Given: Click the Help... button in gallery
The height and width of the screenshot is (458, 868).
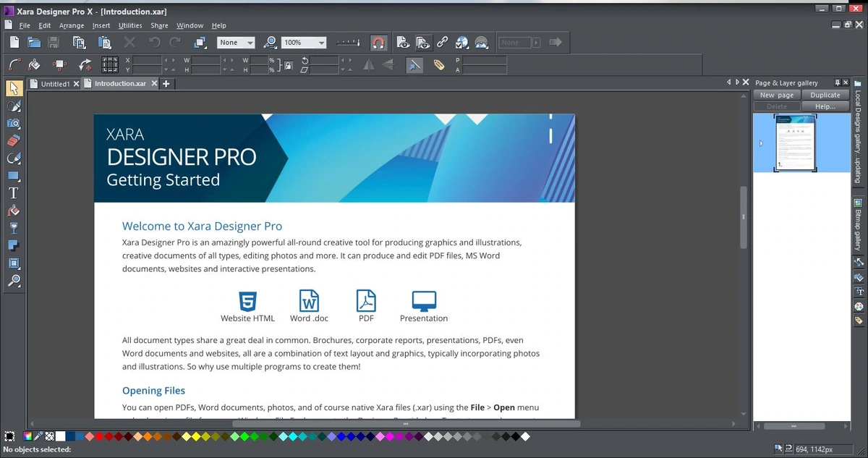Looking at the screenshot, I should pos(825,106).
